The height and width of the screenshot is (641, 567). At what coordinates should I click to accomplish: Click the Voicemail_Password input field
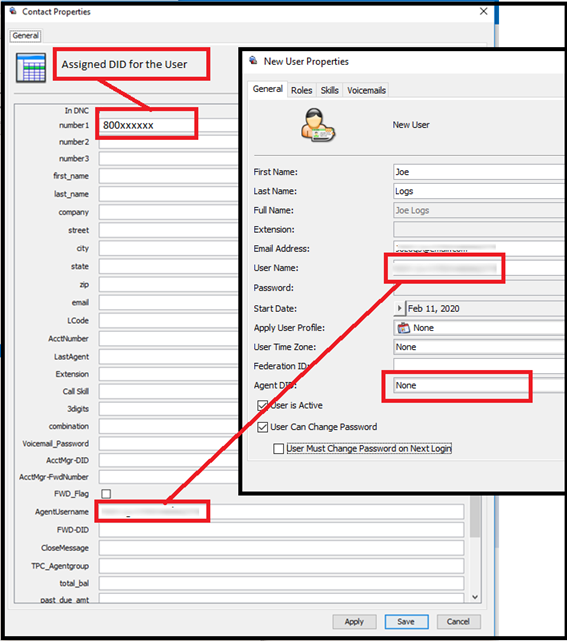(x=168, y=444)
